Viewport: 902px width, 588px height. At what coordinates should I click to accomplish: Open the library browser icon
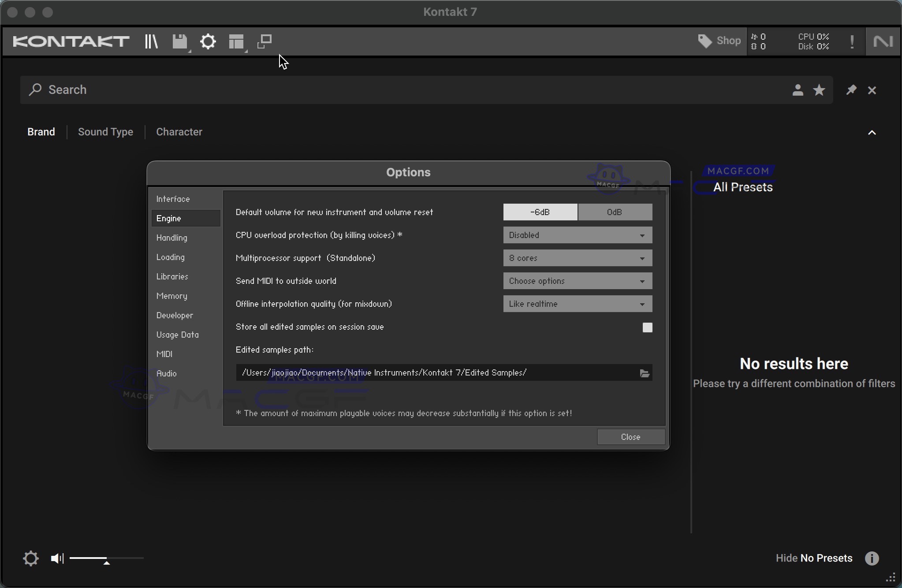[x=151, y=41]
